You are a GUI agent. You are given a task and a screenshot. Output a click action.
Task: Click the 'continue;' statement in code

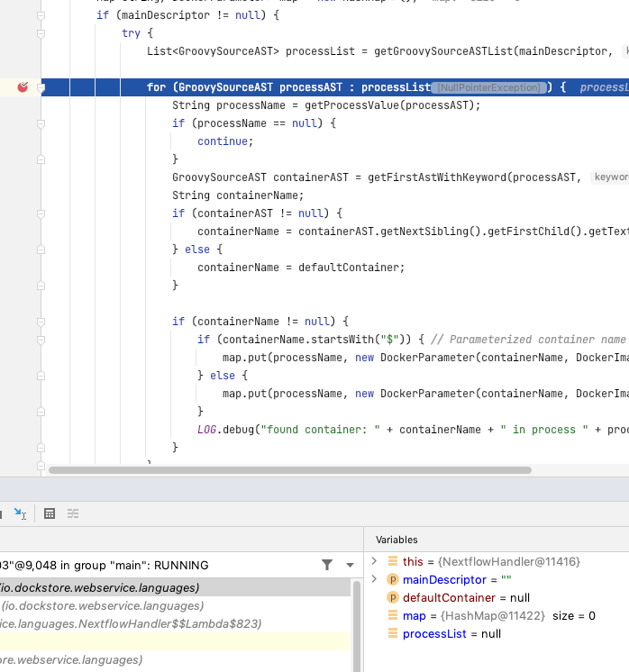(225, 141)
